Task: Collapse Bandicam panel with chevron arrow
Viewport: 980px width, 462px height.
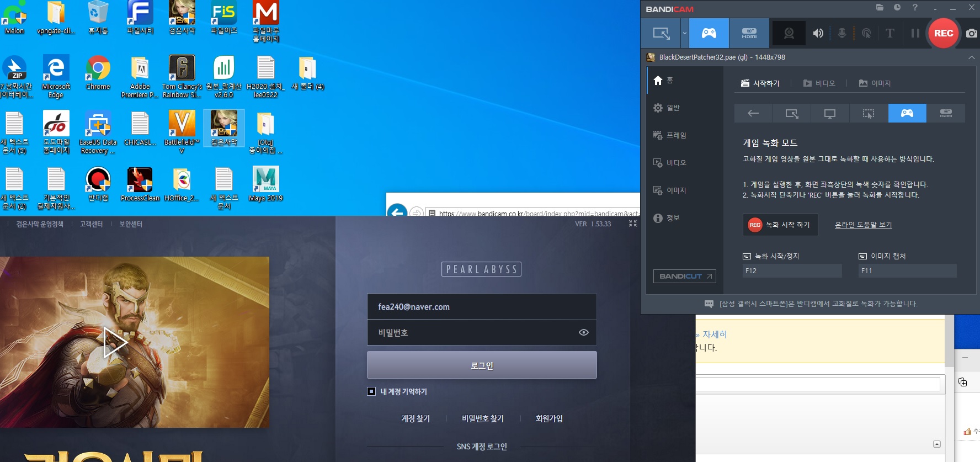Action: (x=971, y=57)
